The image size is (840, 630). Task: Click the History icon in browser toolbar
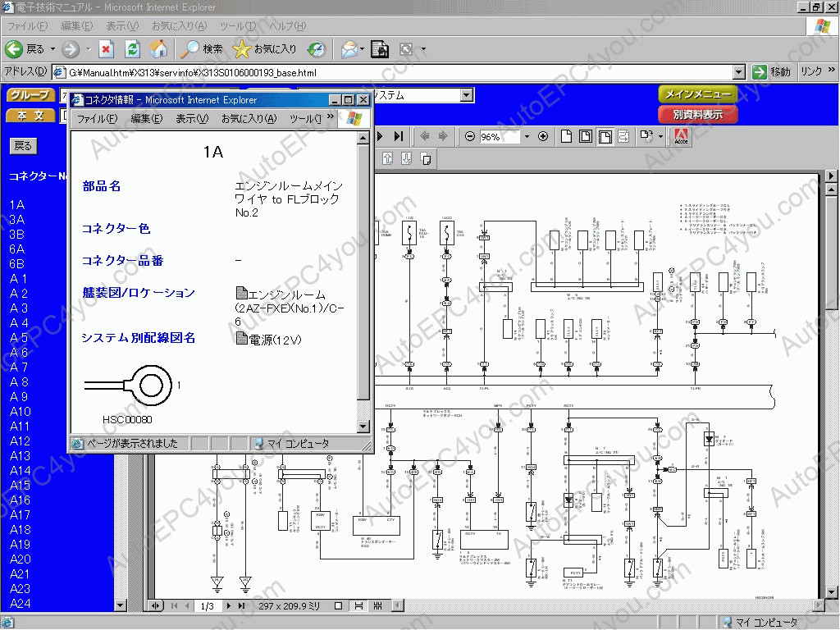pyautogui.click(x=317, y=49)
